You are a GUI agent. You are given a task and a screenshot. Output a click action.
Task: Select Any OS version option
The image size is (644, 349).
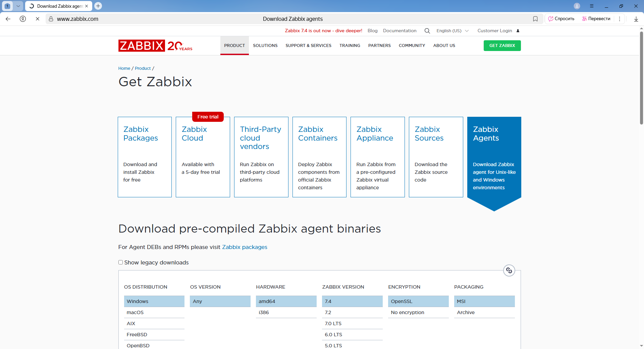tap(220, 301)
